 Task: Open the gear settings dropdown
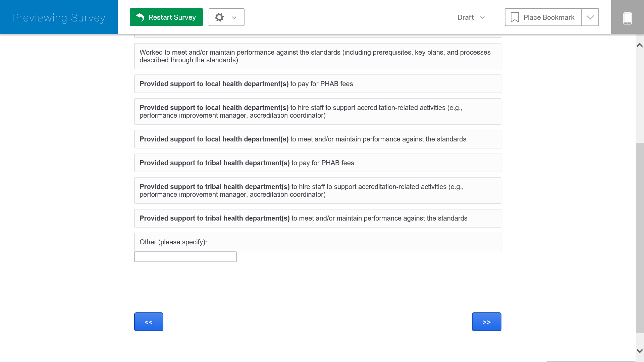pos(226,17)
